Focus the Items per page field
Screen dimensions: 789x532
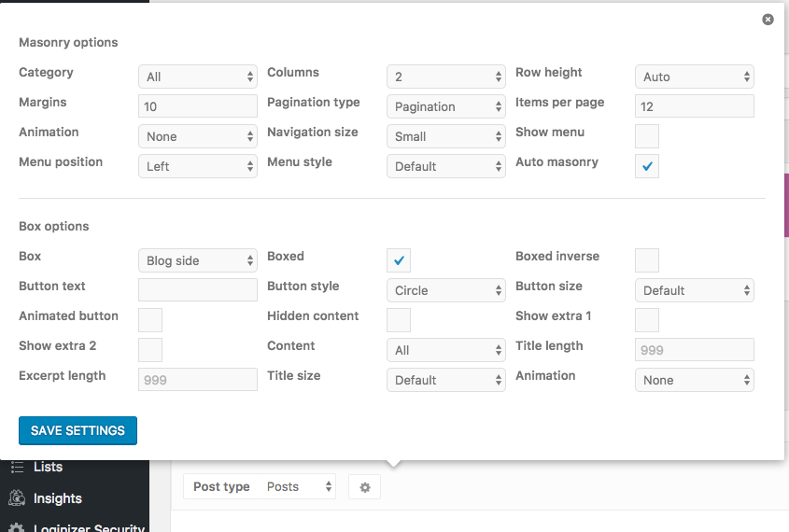click(695, 106)
